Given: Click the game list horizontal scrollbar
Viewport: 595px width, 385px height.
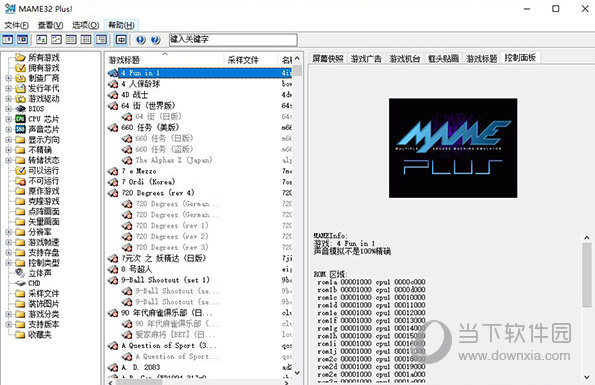Looking at the screenshot, I should pos(199,382).
